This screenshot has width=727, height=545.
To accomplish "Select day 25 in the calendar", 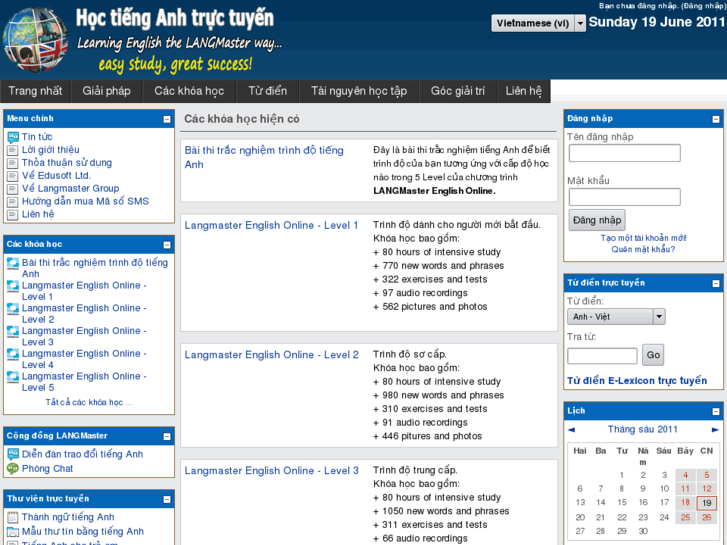I will 685,517.
